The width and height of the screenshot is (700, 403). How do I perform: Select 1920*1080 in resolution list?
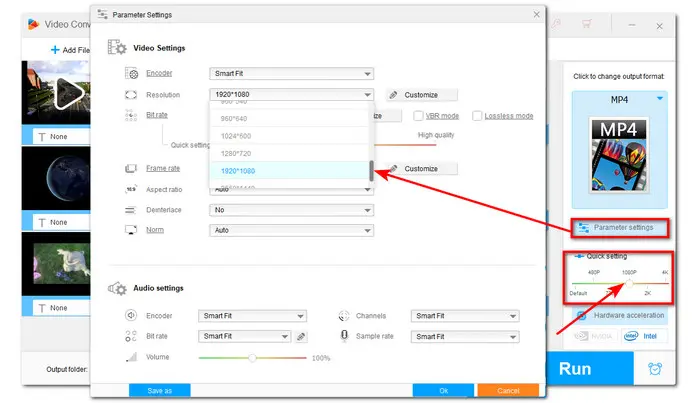point(289,170)
